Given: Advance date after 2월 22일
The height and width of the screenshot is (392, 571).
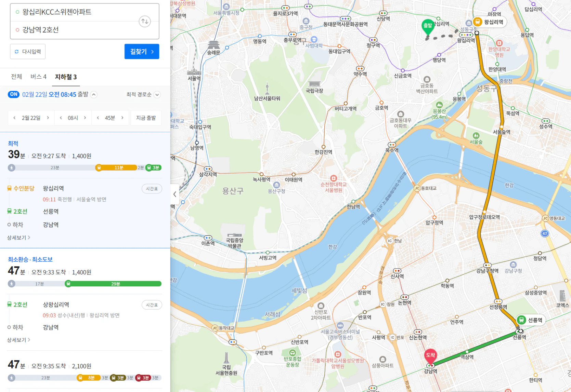Looking at the screenshot, I should (48, 118).
